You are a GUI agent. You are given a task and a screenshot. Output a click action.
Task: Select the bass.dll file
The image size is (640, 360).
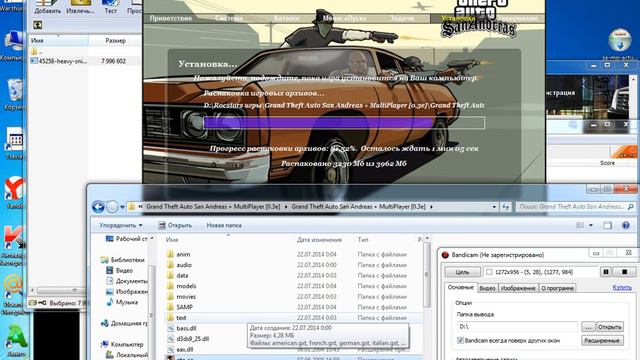pos(182,328)
